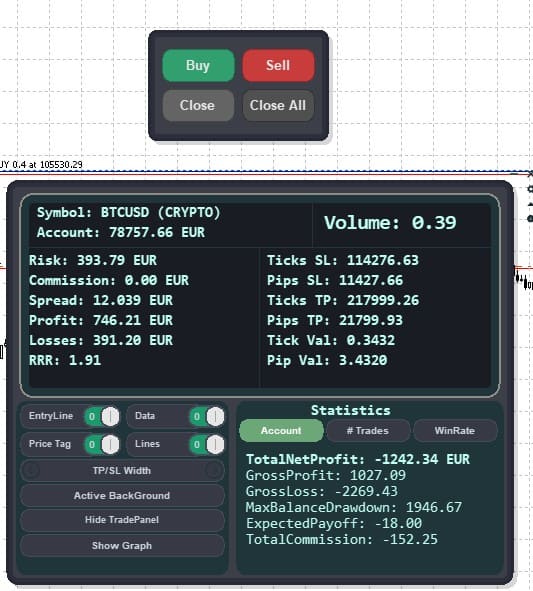Toggle the Data switch

pos(207,416)
